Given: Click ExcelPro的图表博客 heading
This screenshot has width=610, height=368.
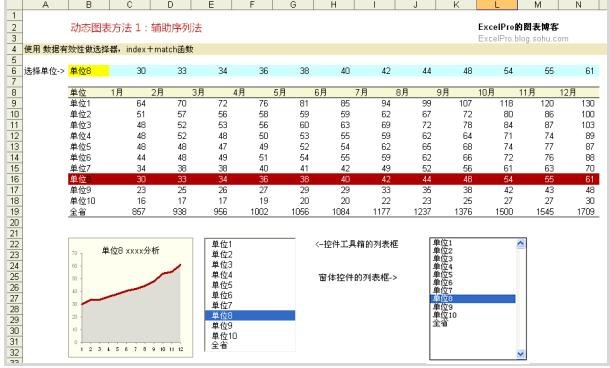Looking at the screenshot, I should point(519,27).
